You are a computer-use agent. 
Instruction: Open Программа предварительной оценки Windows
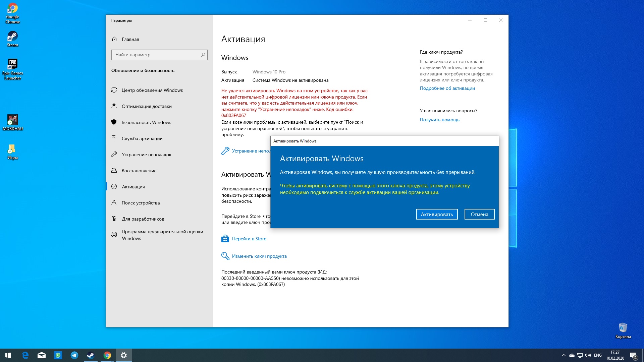[162, 235]
